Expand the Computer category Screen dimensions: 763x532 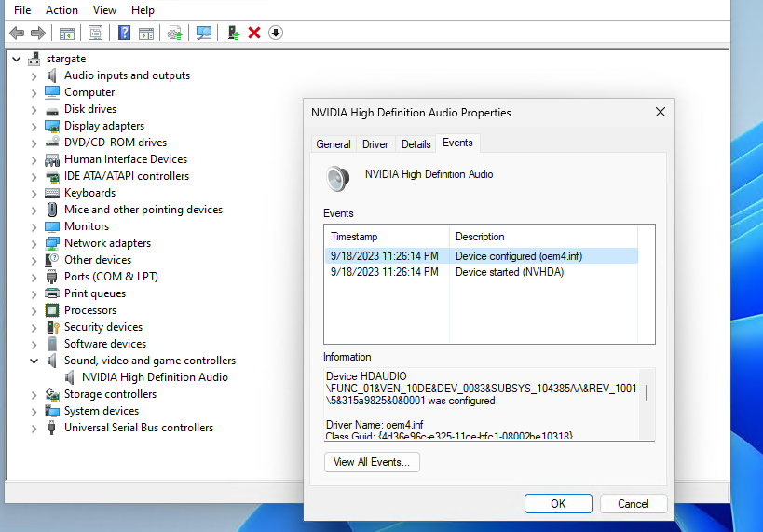pos(34,93)
